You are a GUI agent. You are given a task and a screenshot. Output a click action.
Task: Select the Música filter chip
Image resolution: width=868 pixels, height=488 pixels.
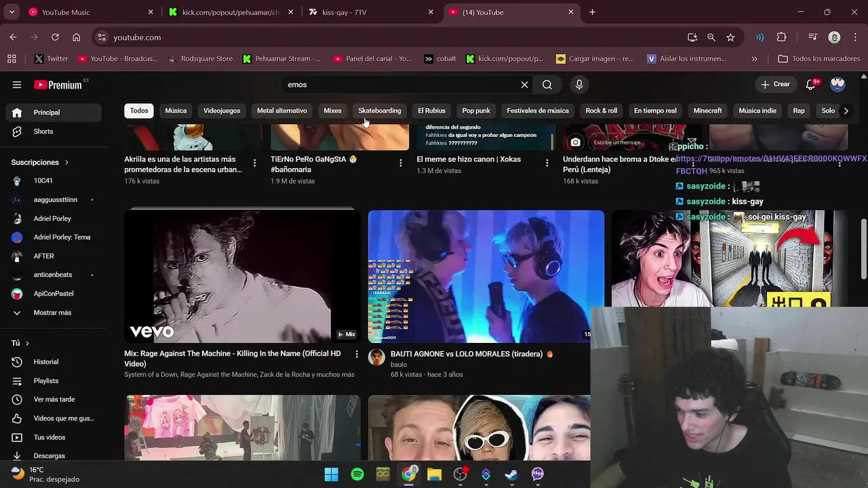[176, 110]
